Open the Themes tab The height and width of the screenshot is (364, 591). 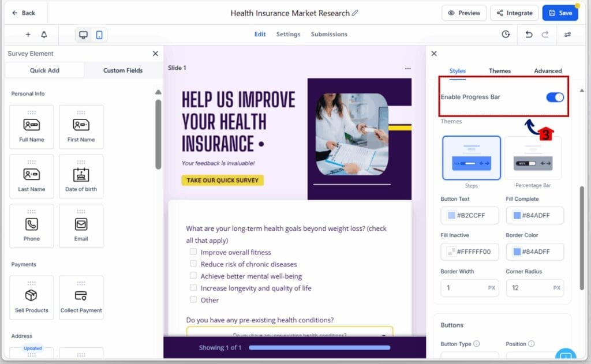[x=499, y=71]
